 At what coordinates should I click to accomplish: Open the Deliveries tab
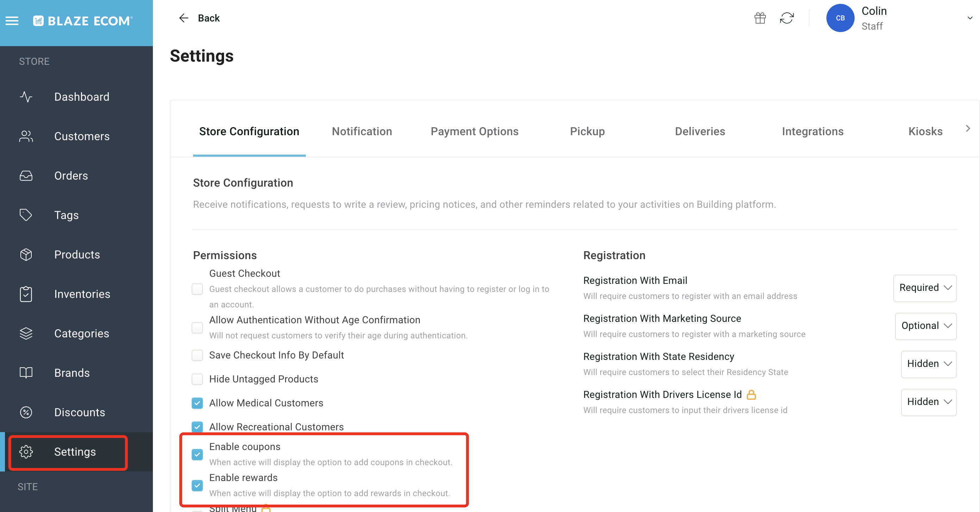click(700, 131)
